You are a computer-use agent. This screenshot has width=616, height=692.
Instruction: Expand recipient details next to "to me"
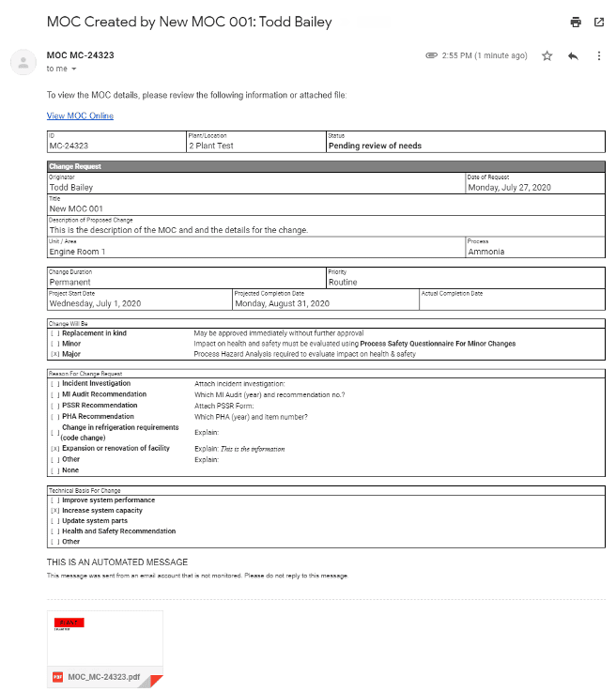point(74,69)
